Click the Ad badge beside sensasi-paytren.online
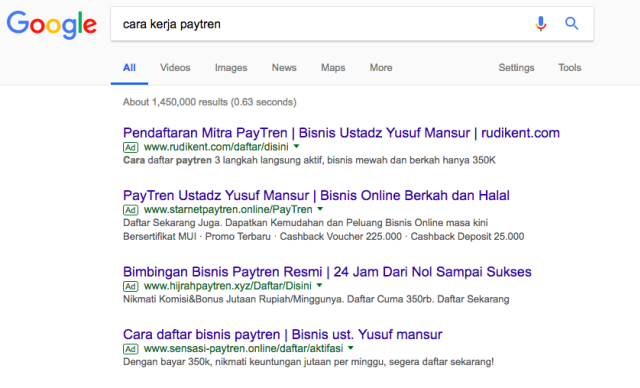Image resolution: width=640 pixels, height=388 pixels. point(131,349)
